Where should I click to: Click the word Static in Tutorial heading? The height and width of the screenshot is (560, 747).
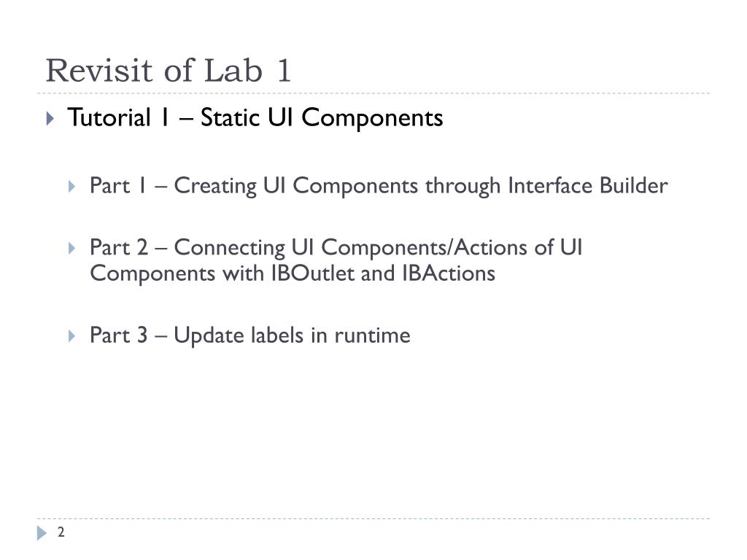(x=230, y=117)
